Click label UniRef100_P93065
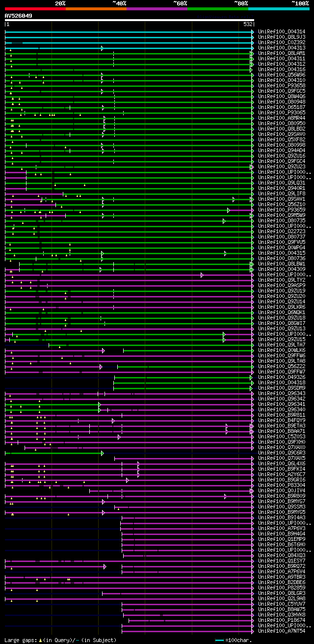Image resolution: width=314 pixels, height=644 pixels. [x=282, y=113]
